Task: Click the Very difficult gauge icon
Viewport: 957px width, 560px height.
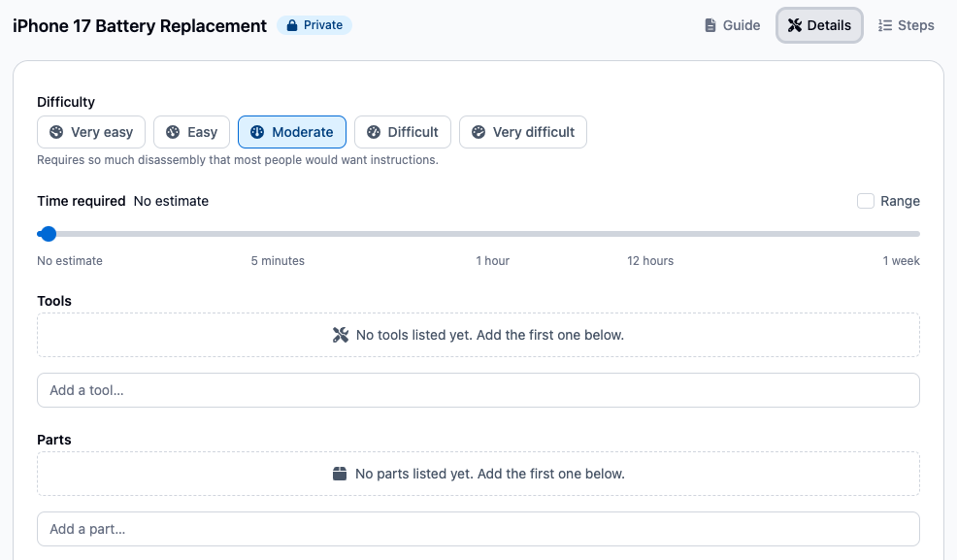Action: 478,132
